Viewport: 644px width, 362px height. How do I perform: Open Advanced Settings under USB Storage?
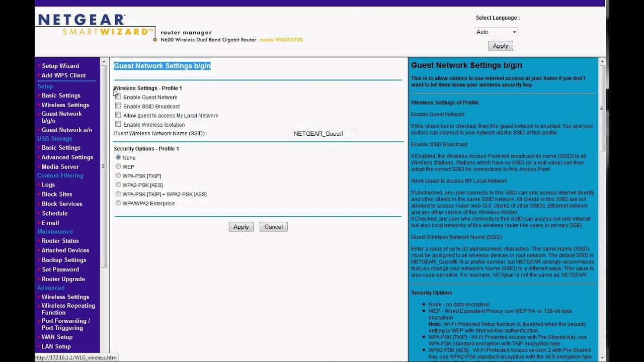click(67, 157)
